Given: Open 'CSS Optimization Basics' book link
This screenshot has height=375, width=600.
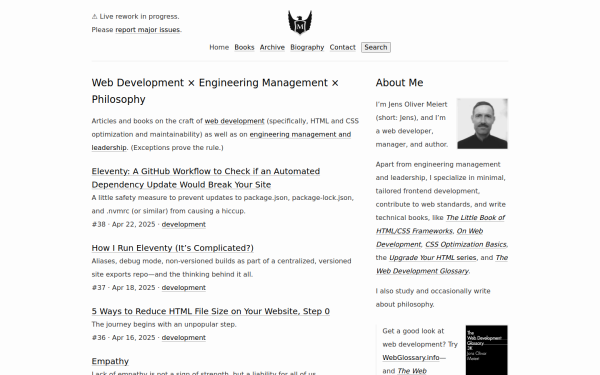Looking at the screenshot, I should click(x=466, y=245).
